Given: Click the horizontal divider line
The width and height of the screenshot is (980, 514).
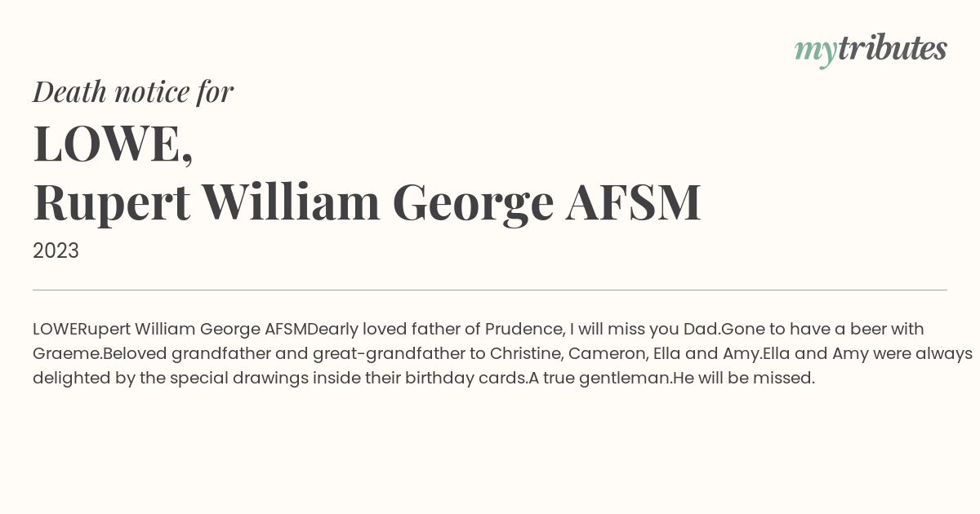Looking at the screenshot, I should point(490,290).
